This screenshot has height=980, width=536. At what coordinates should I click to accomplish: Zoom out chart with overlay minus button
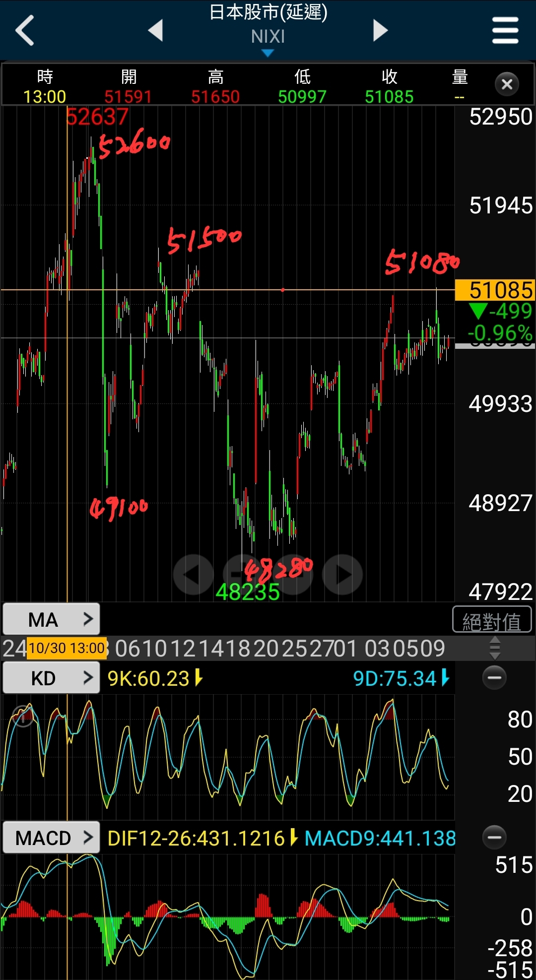tap(243, 575)
